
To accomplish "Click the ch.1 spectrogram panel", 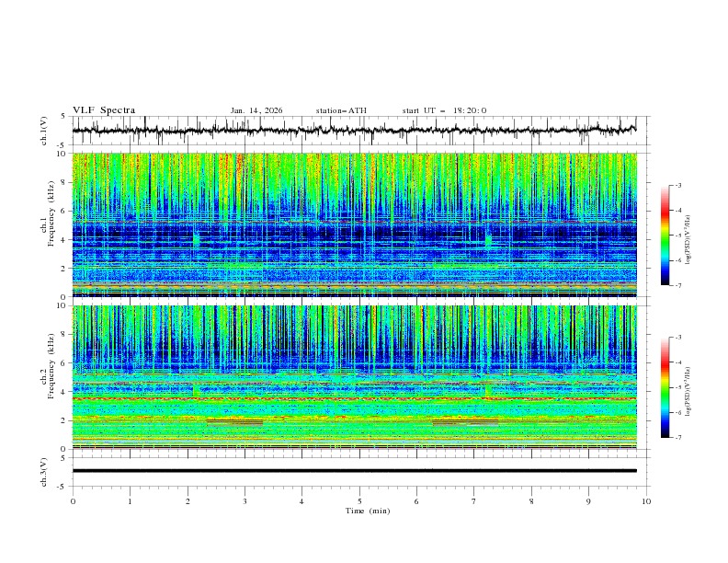I will (354, 224).
